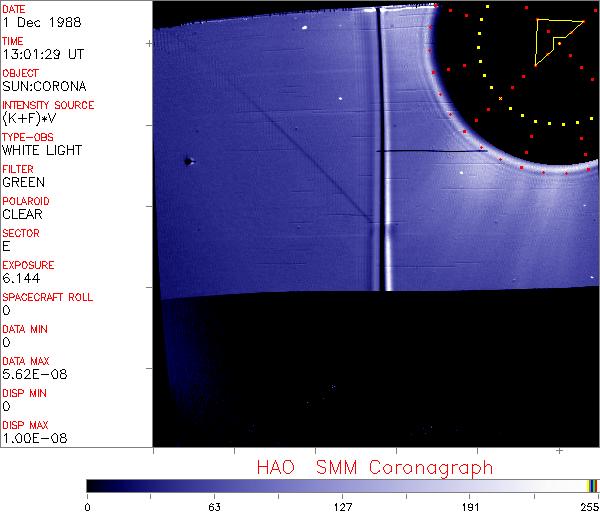This screenshot has height=512, width=600.
Task: Click the color bar at value 127
Action: pos(342,485)
